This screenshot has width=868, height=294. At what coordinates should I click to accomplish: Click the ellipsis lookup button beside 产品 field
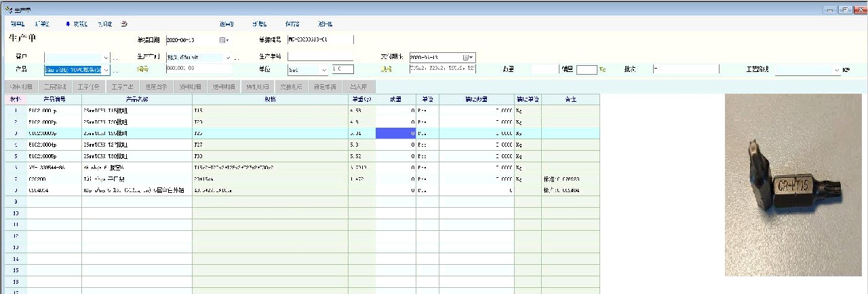[x=115, y=70]
